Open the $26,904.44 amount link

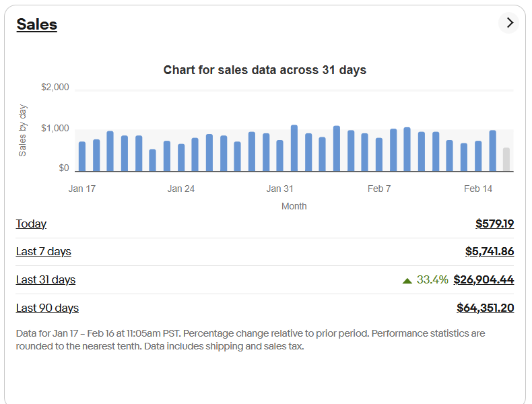pyautogui.click(x=484, y=280)
